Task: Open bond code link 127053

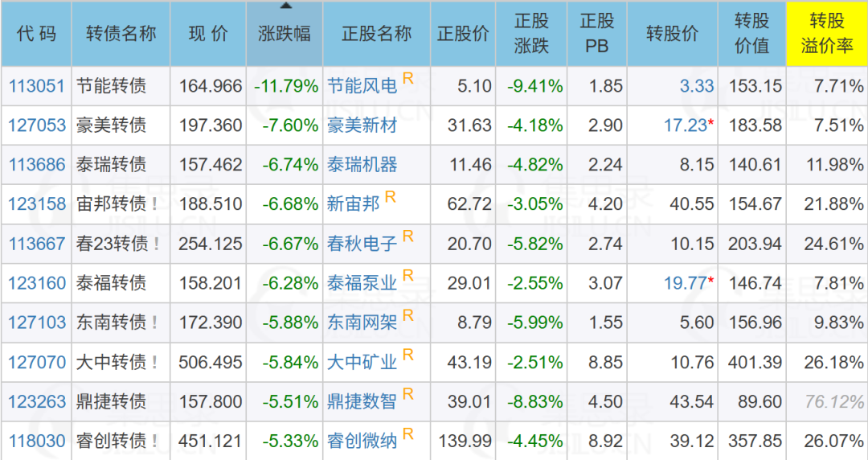Action: [x=36, y=125]
